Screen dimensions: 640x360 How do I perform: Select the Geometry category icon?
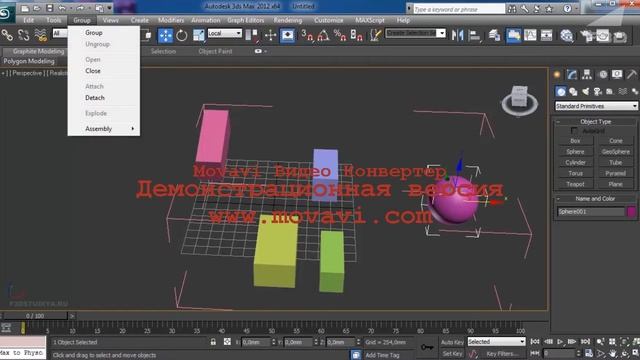click(x=561, y=91)
